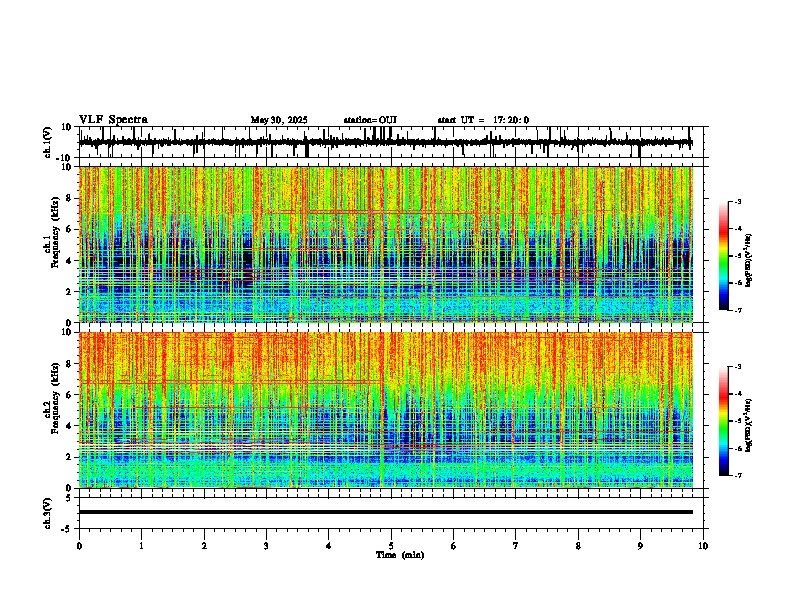
Task: Click the ch.2 colorbar "-3" top value
Action: 738,367
